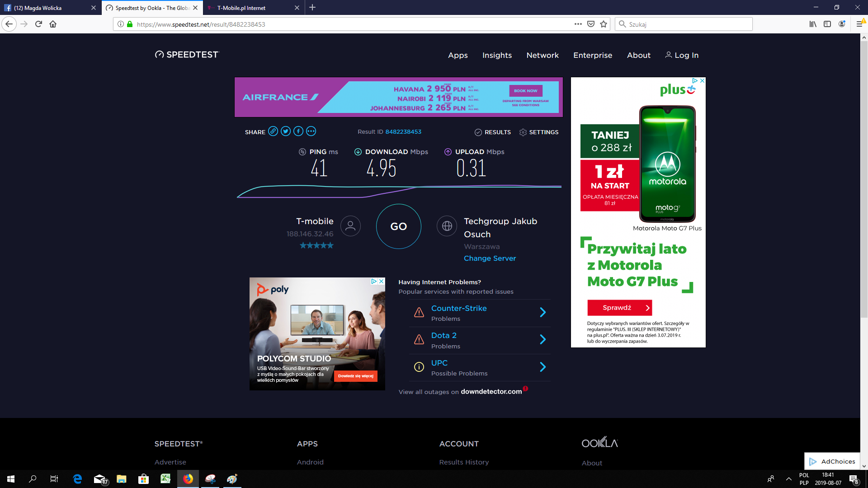Open the Firefox hamburger menu
The image size is (868, 488).
click(859, 24)
